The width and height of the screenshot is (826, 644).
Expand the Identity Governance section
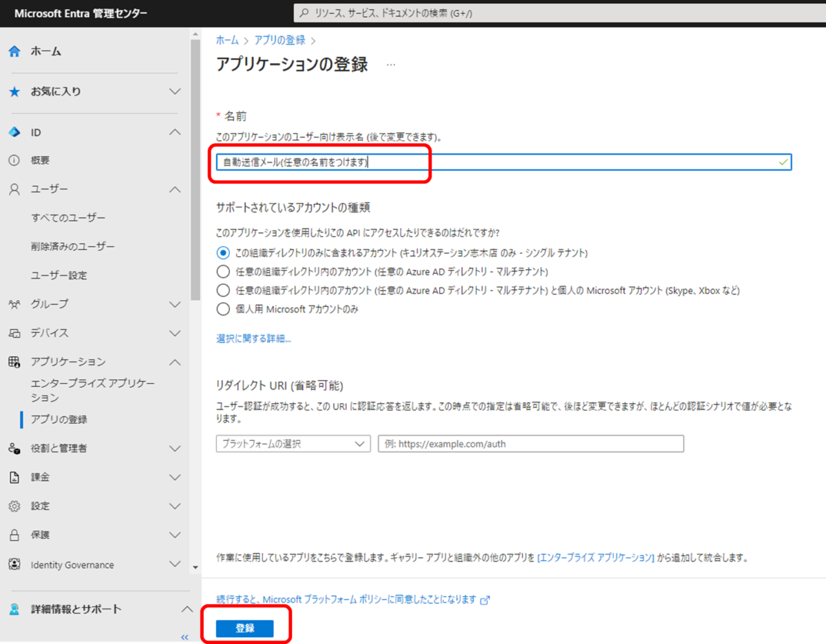click(x=176, y=565)
